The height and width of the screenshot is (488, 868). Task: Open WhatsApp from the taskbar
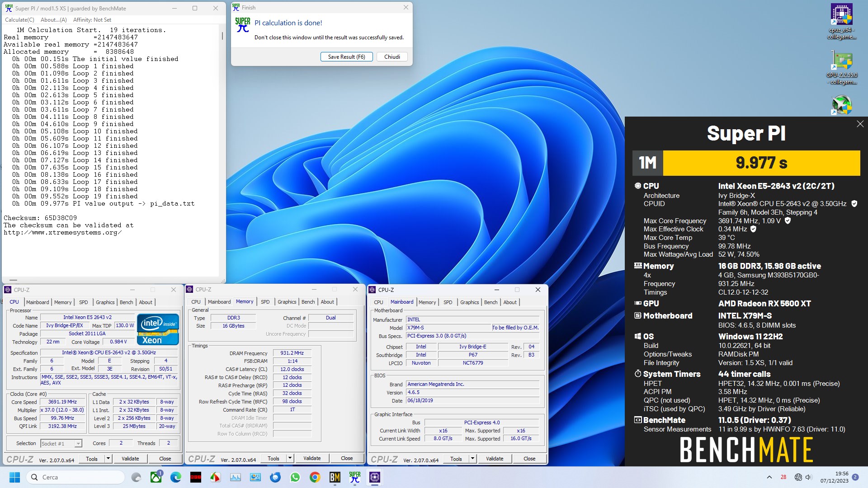click(295, 477)
